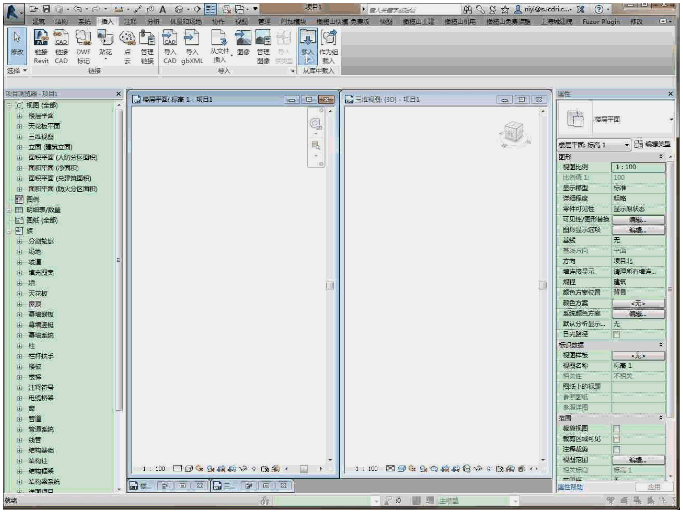The width and height of the screenshot is (683, 512).
Task: Switch to the Analyze (分析) ribbon tab
Action: pos(153,21)
